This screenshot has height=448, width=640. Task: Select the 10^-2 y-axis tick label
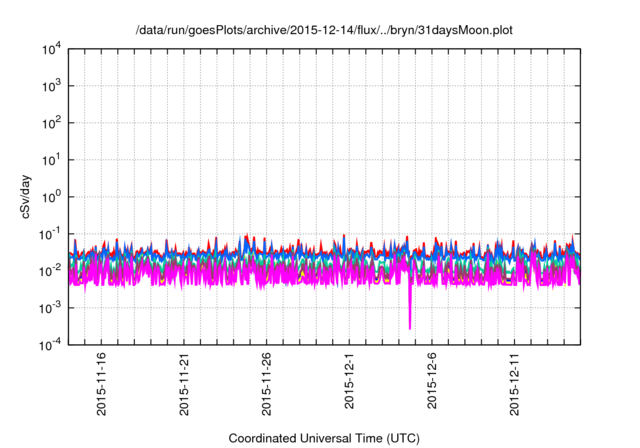point(50,271)
